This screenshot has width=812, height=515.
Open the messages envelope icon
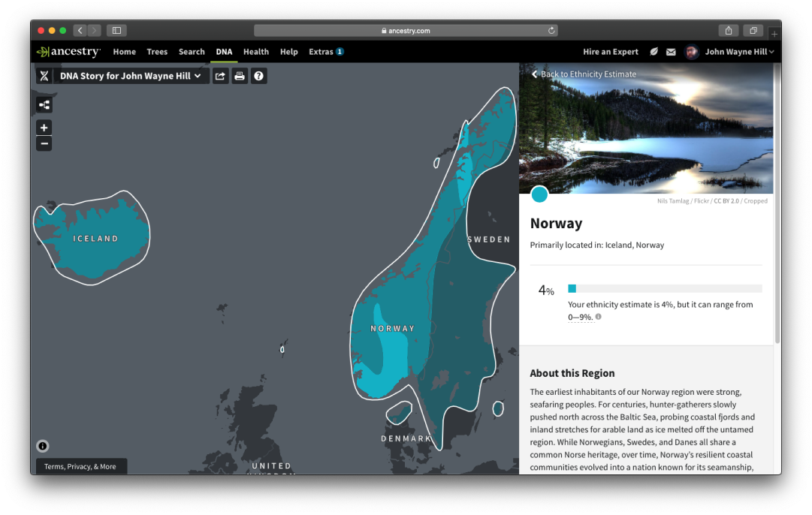click(671, 52)
